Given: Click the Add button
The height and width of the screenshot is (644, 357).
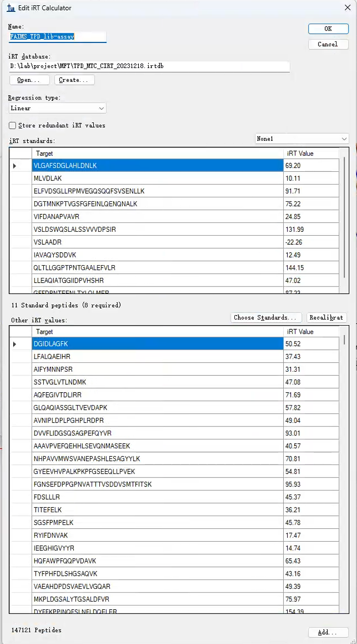Looking at the screenshot, I should [328, 632].
